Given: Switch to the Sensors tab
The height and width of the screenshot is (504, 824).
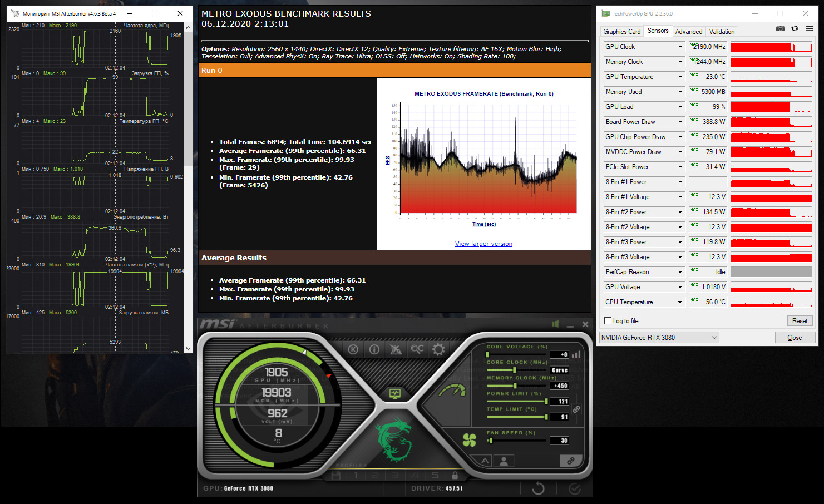Looking at the screenshot, I should tap(658, 31).
